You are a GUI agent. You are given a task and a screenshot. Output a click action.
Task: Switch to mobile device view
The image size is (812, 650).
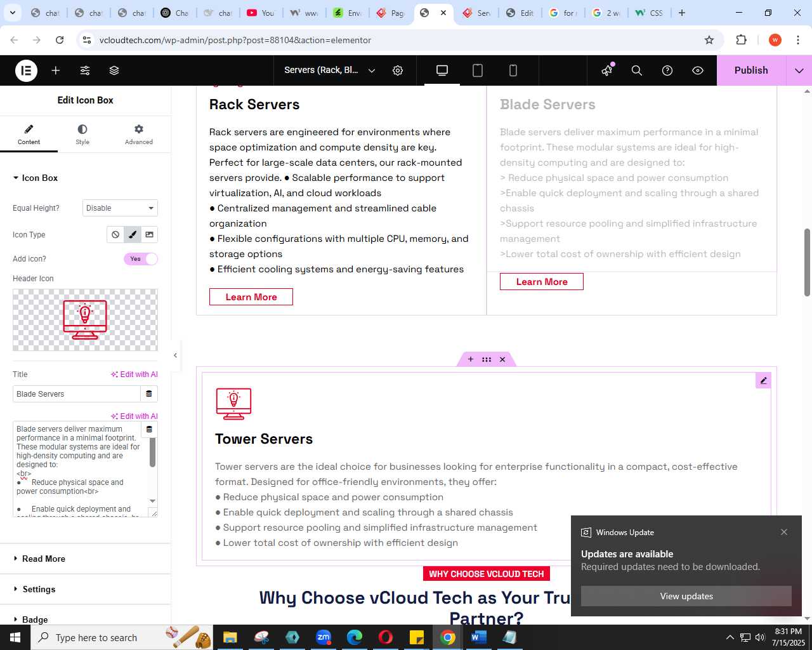pos(513,70)
